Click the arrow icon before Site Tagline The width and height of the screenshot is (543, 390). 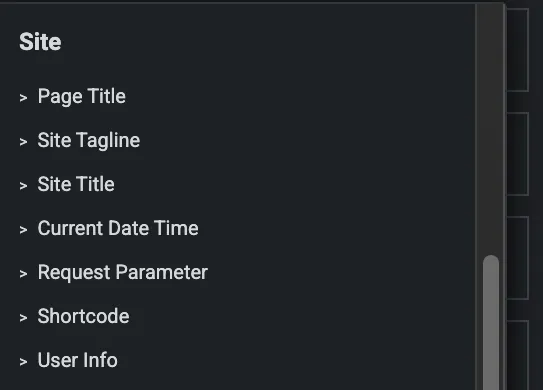[23, 142]
